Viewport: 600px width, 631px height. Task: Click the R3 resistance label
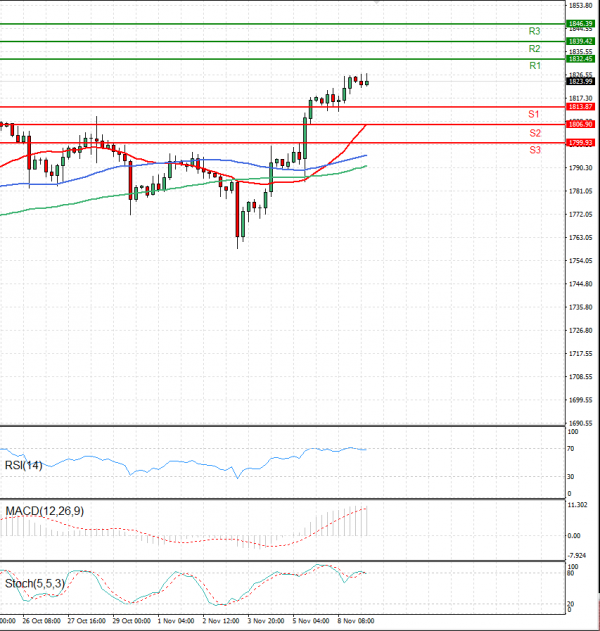(x=534, y=31)
